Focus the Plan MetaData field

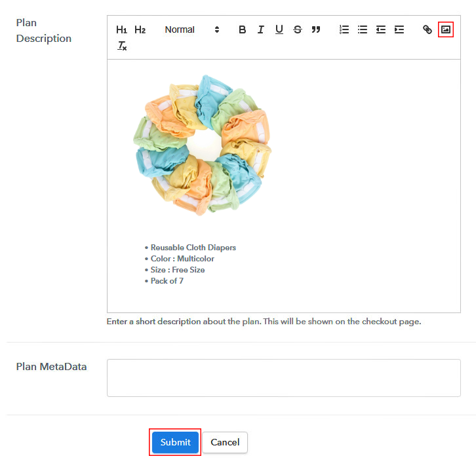[x=283, y=378]
